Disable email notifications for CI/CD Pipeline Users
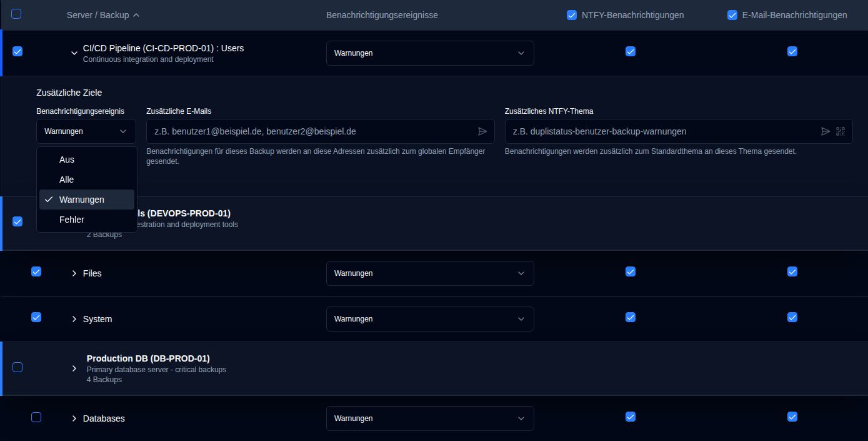 point(792,51)
